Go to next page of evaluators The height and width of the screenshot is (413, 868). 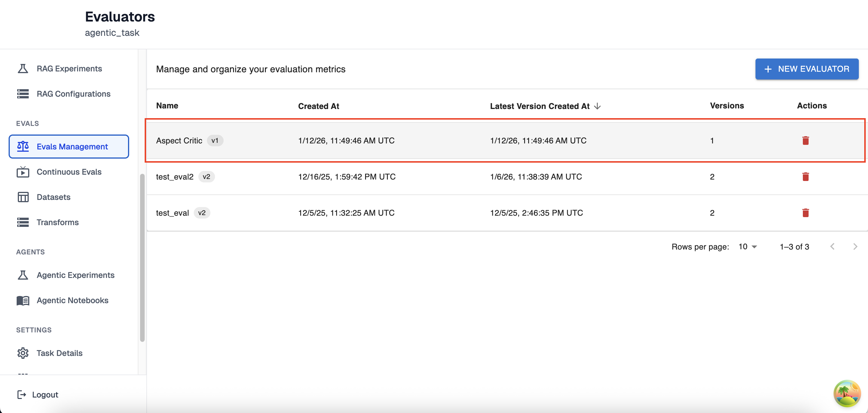tap(855, 247)
